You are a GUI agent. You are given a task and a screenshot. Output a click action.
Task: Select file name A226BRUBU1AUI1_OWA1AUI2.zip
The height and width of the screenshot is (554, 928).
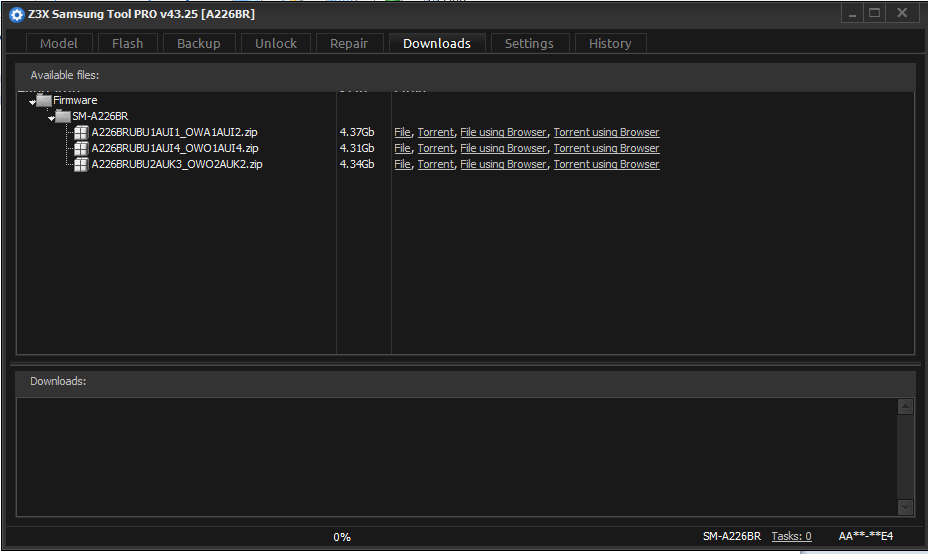pos(175,132)
